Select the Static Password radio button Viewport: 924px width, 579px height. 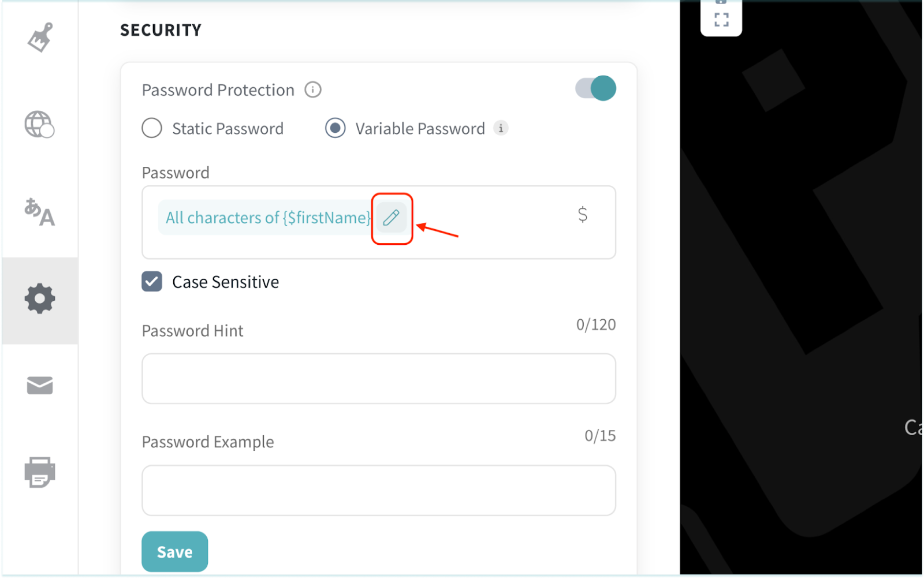pos(152,128)
